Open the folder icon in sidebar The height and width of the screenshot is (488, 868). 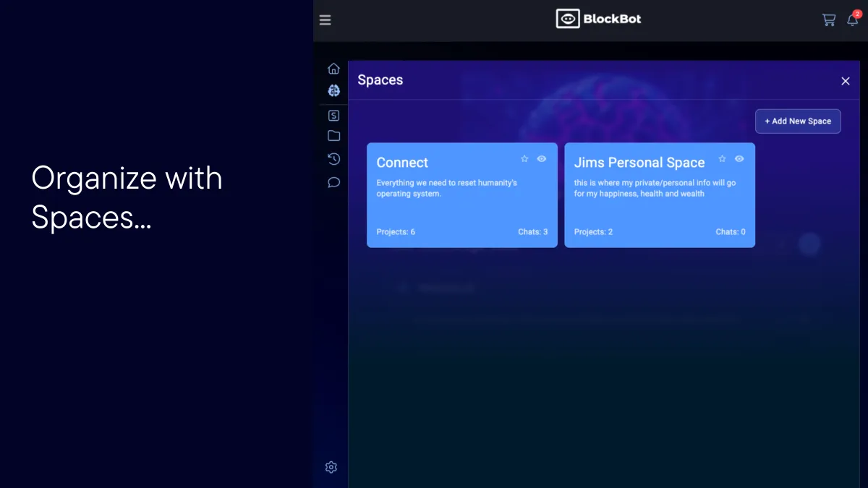(x=333, y=136)
